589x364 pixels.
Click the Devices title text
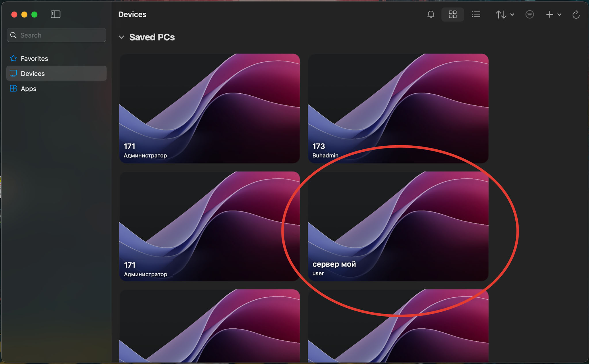tap(132, 14)
